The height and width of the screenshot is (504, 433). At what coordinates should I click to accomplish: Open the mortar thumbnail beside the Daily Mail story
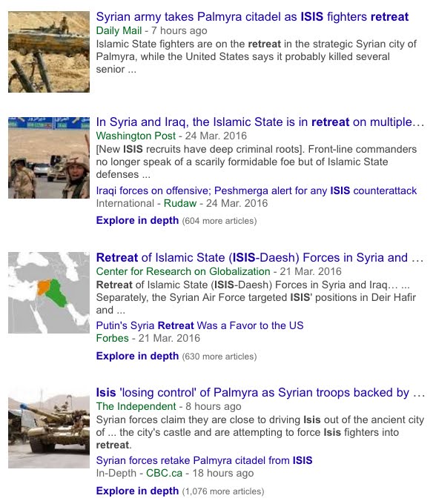click(49, 52)
